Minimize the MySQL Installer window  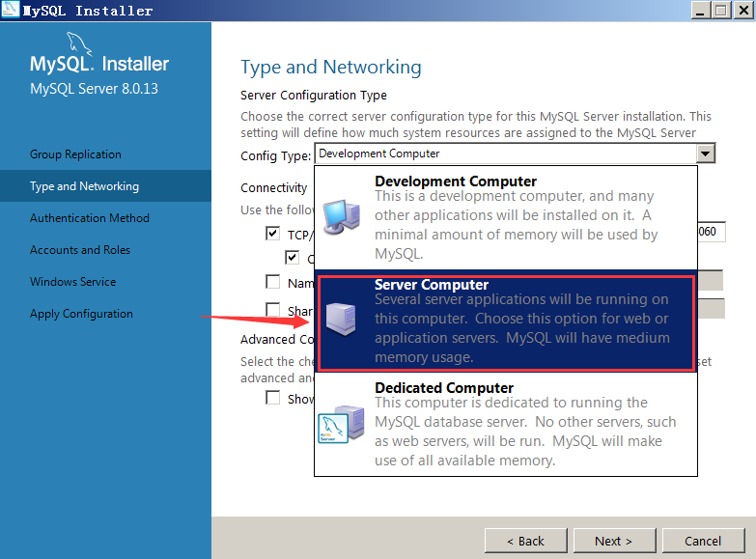coord(700,10)
